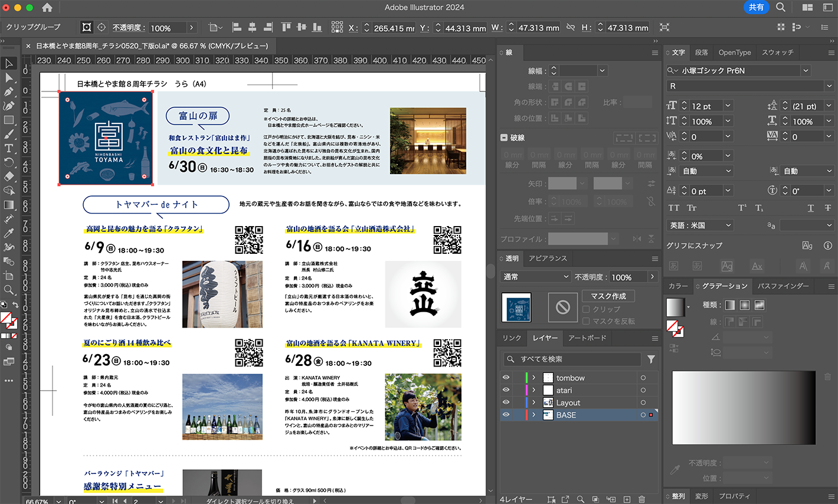The width and height of the screenshot is (838, 504).
Task: Click horizontal align left icon
Action: 237,27
